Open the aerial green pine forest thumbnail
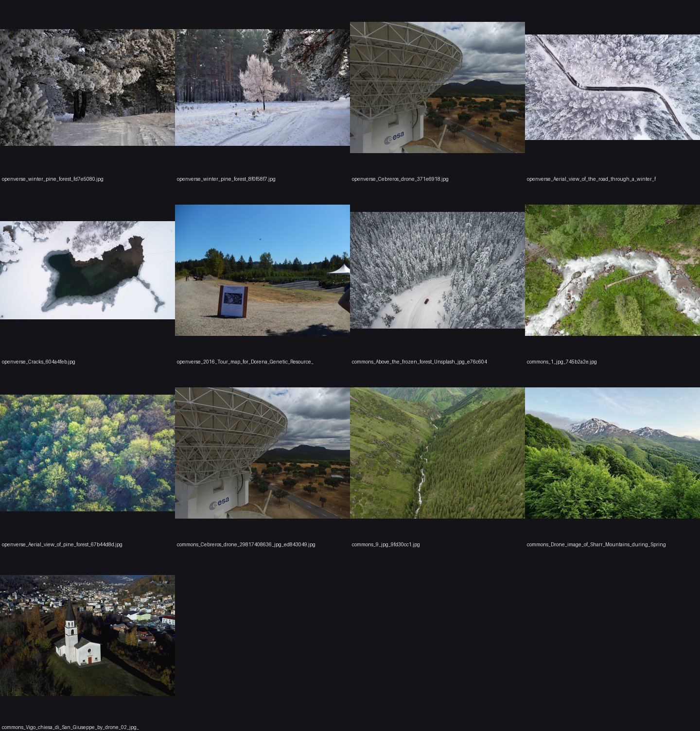The width and height of the screenshot is (700, 731). coord(87,453)
